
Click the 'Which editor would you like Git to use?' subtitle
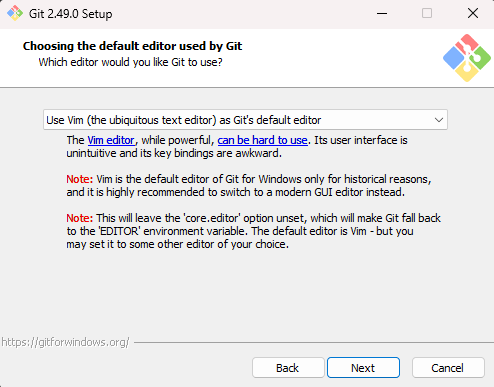coord(130,62)
